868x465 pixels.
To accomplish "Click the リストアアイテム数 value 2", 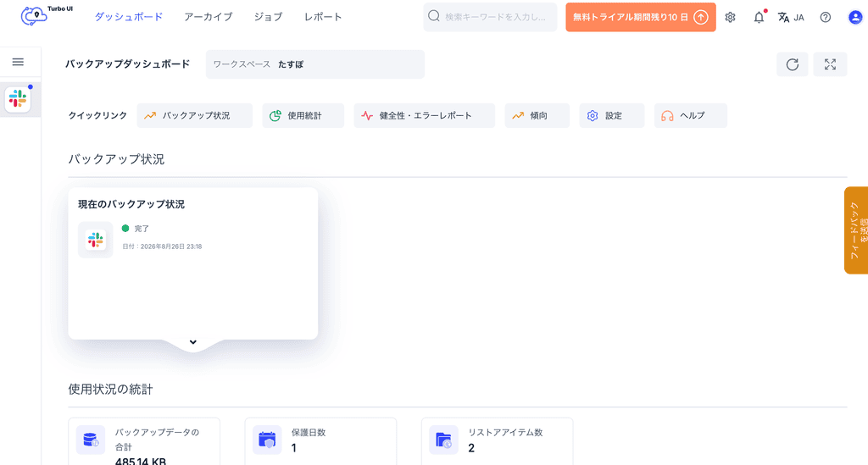I will click(x=471, y=448).
